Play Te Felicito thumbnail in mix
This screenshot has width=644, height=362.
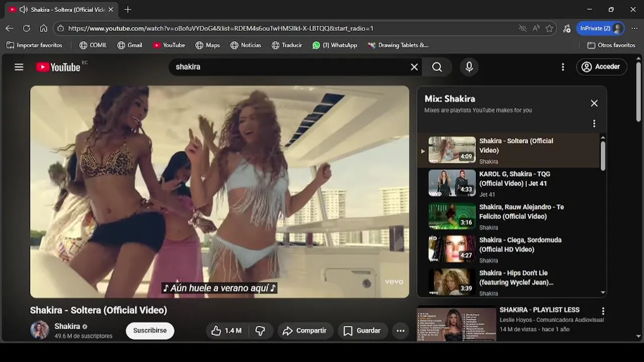point(452,216)
